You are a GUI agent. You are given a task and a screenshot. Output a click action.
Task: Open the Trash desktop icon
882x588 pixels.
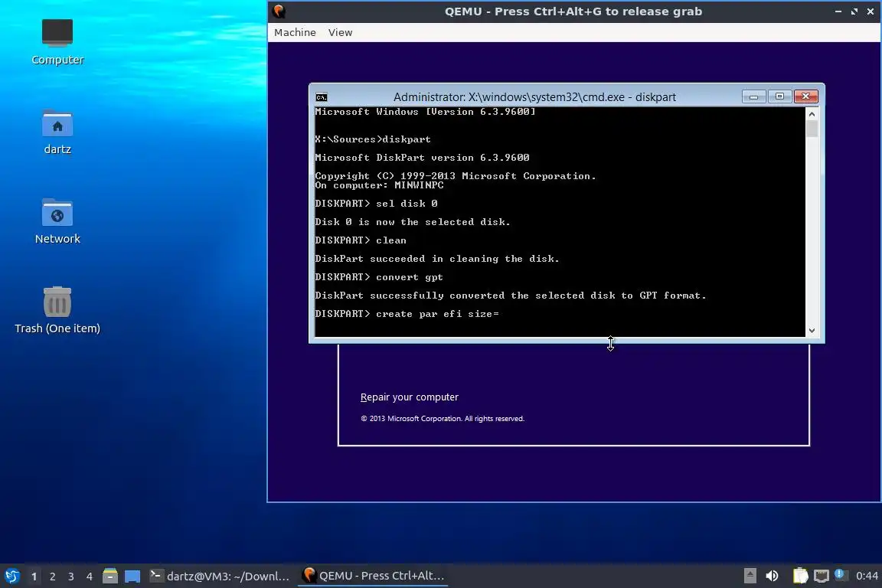coord(57,310)
